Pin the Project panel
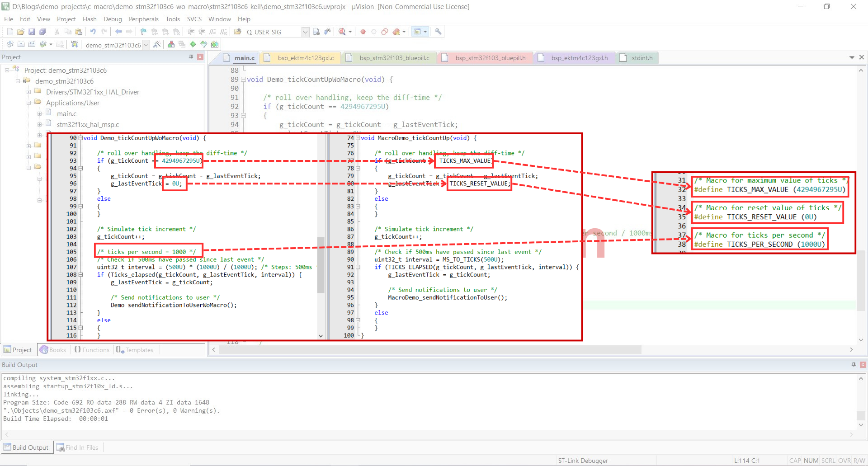The height and width of the screenshot is (466, 868). (x=191, y=57)
